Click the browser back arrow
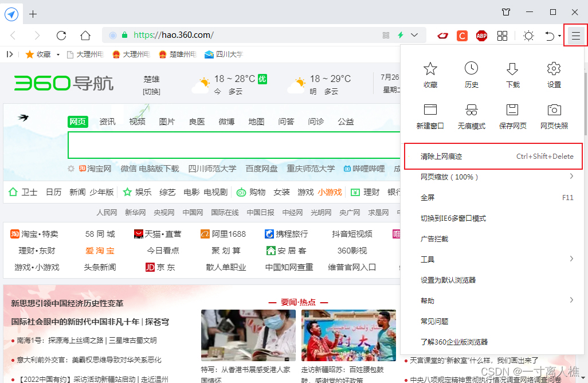 13,36
